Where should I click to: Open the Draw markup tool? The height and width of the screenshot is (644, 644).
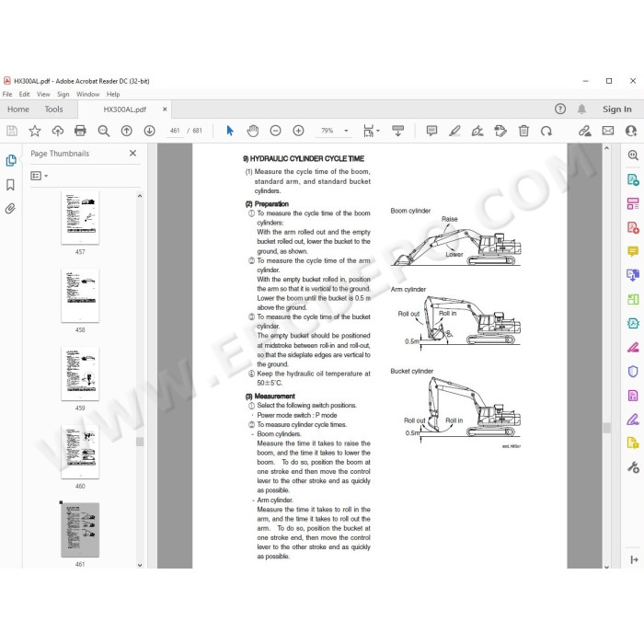point(477,131)
